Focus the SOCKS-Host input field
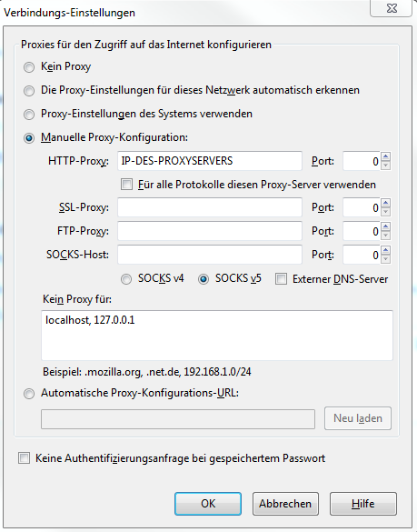This screenshot has width=417, height=532. [210, 255]
